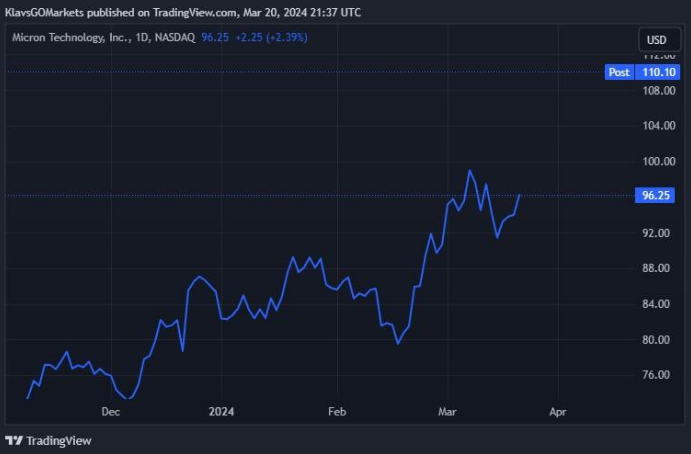Screen dimensions: 691x454
Task: Click the Mar marker on time axis
Action: tap(446, 411)
